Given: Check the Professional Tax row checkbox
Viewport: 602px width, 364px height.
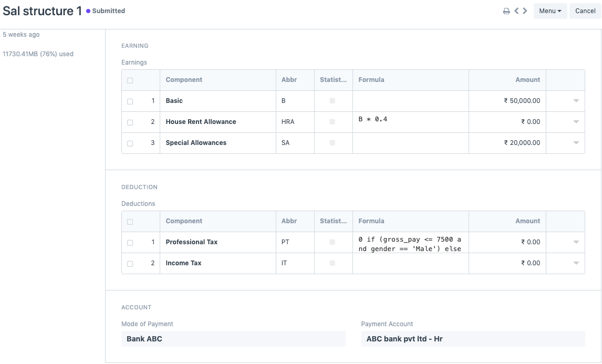Looking at the screenshot, I should (130, 243).
